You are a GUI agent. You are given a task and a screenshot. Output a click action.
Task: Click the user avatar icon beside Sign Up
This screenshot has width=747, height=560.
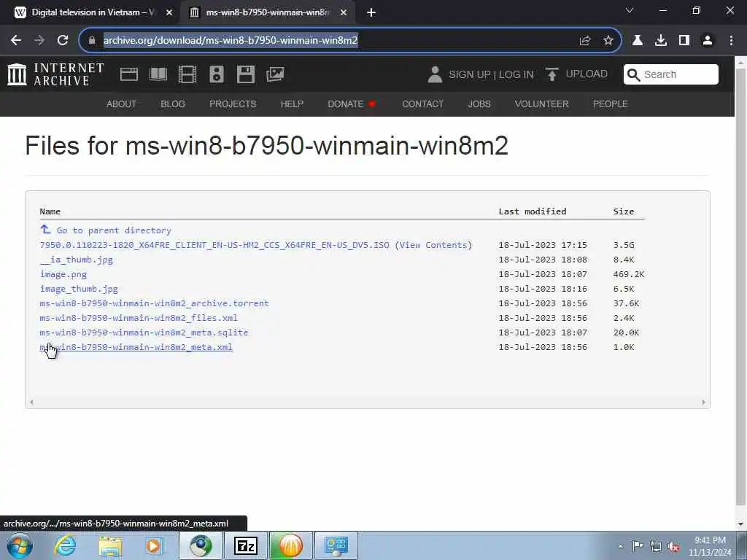tap(435, 74)
